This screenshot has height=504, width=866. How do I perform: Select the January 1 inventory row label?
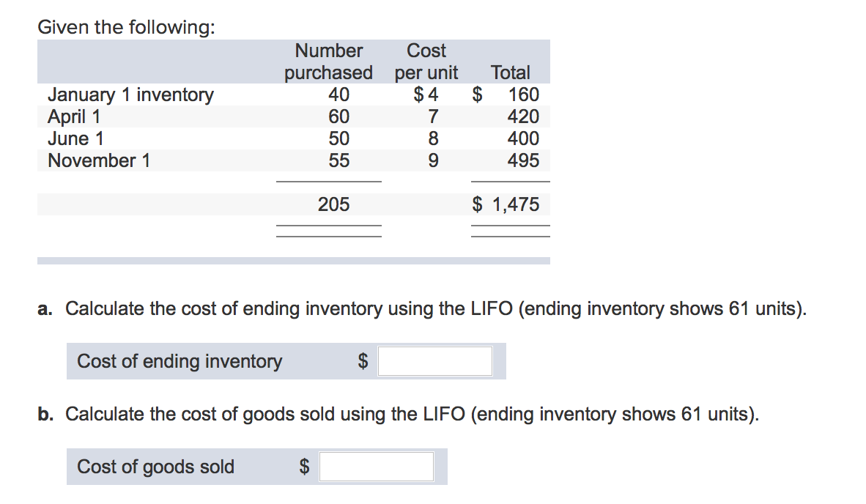130,94
